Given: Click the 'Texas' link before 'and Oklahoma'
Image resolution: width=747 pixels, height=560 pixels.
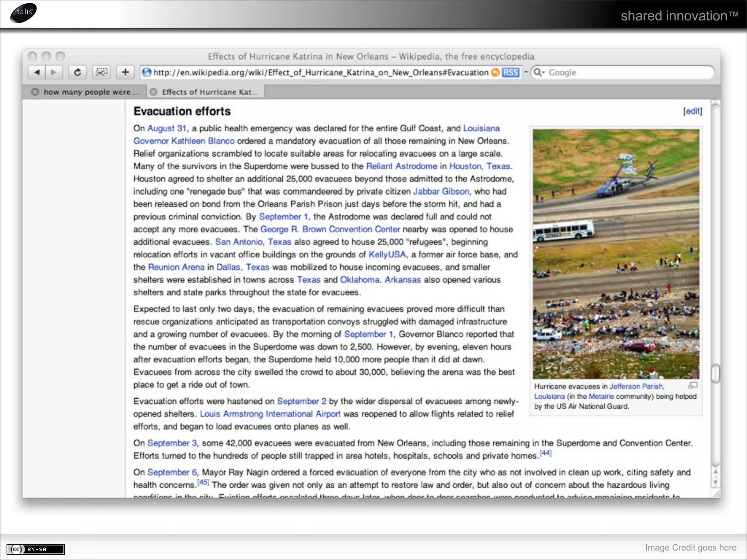Looking at the screenshot, I should point(309,280).
